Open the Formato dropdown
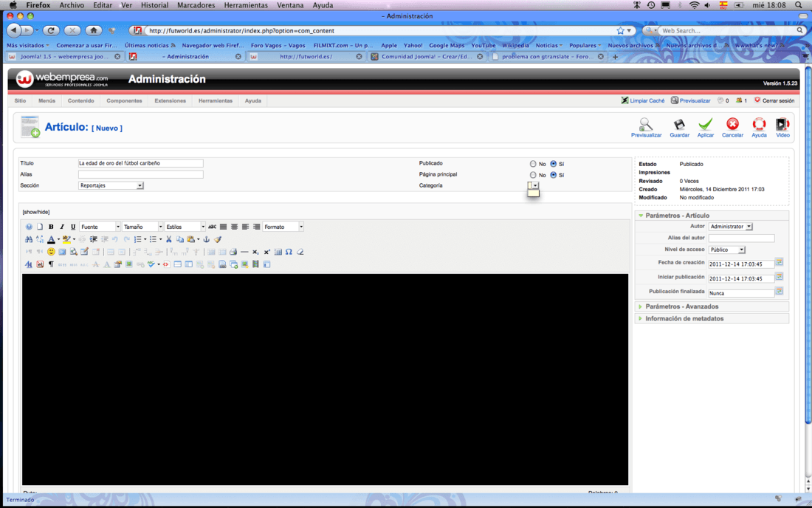Screen dimensions: 812x508 pyautogui.click(x=283, y=227)
